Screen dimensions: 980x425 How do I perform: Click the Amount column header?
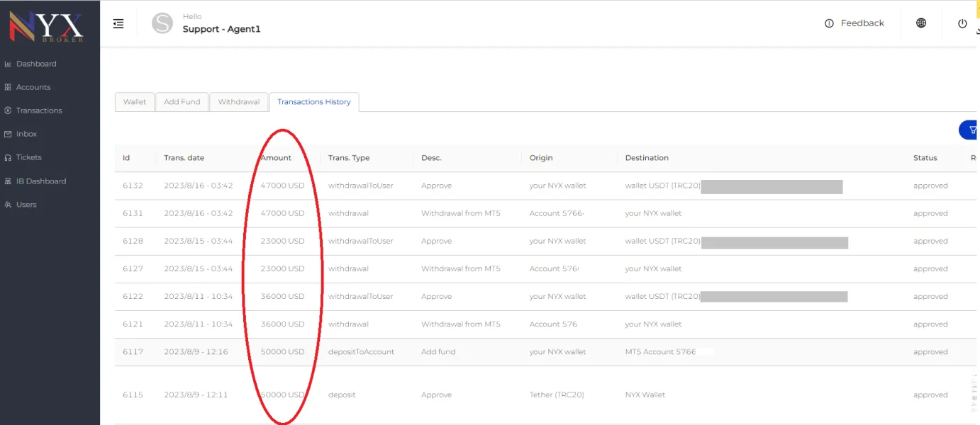pyautogui.click(x=276, y=158)
